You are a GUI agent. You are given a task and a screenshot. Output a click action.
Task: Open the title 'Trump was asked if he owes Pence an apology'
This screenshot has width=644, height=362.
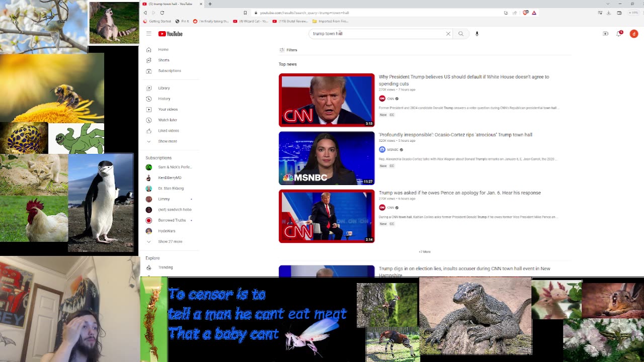(459, 193)
